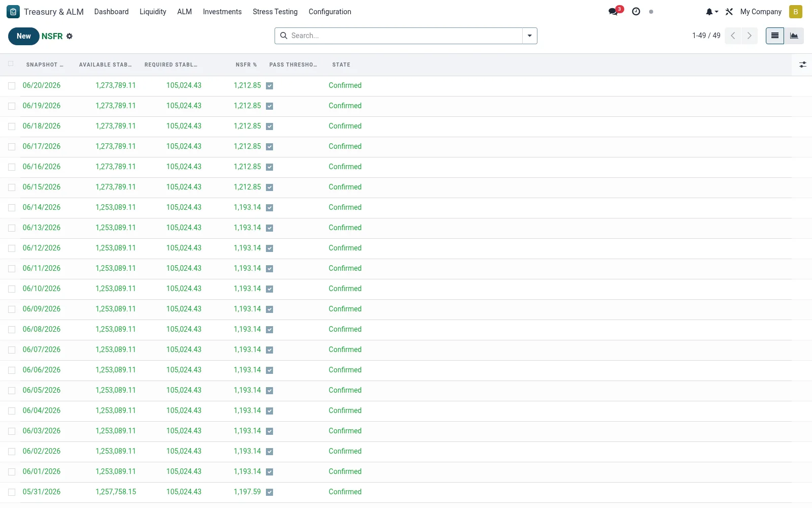Expand the search filter options dropdown
Image resolution: width=812 pixels, height=508 pixels.
(530, 36)
